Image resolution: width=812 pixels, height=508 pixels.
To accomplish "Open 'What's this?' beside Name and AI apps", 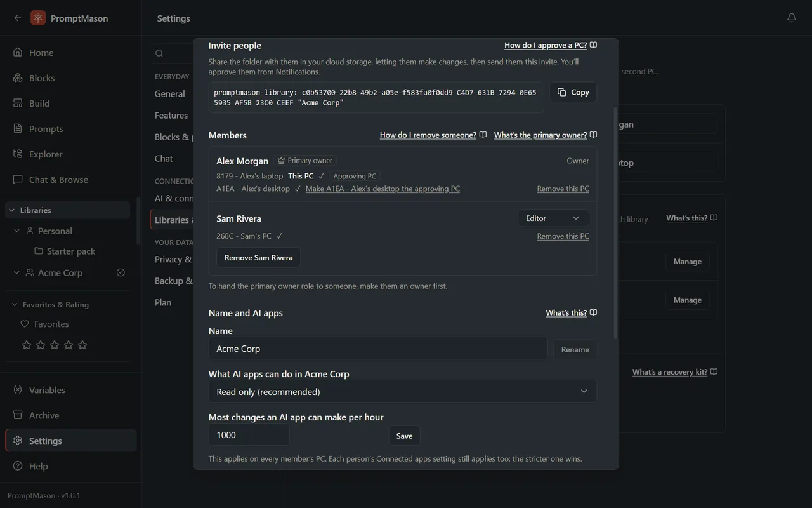I will coord(571,312).
